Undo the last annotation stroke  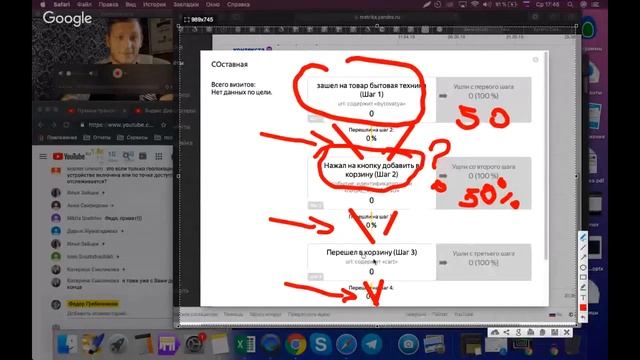[583, 317]
